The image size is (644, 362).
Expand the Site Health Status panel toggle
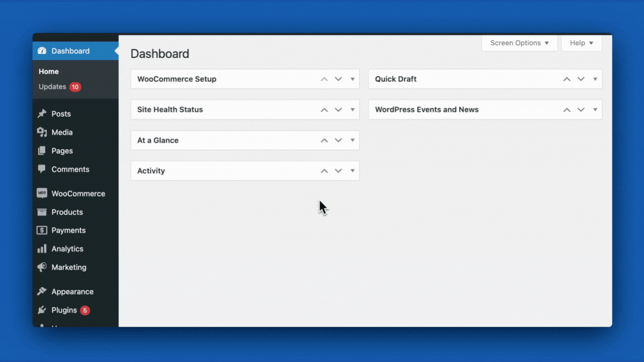[353, 110]
